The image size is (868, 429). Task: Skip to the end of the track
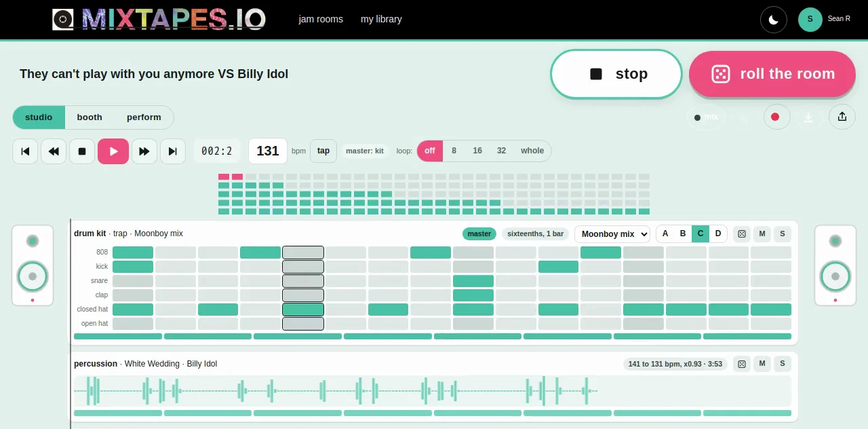coord(173,151)
